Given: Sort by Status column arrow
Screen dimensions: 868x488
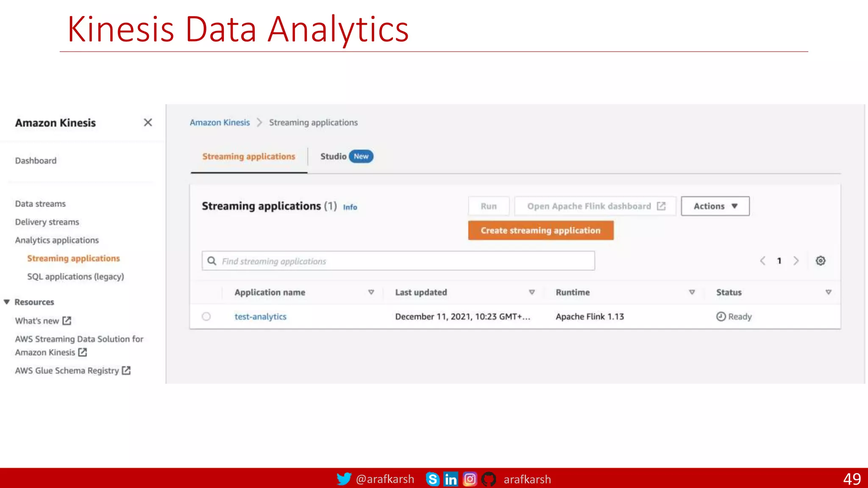Looking at the screenshot, I should click(x=828, y=292).
